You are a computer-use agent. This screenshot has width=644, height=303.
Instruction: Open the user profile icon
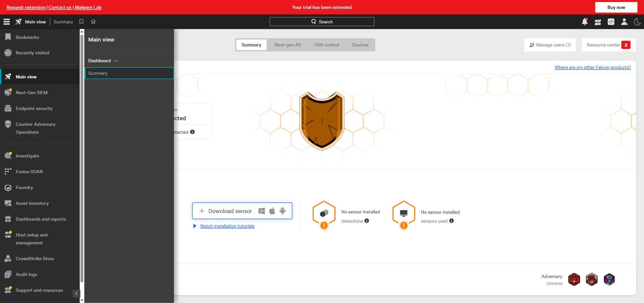click(x=624, y=22)
